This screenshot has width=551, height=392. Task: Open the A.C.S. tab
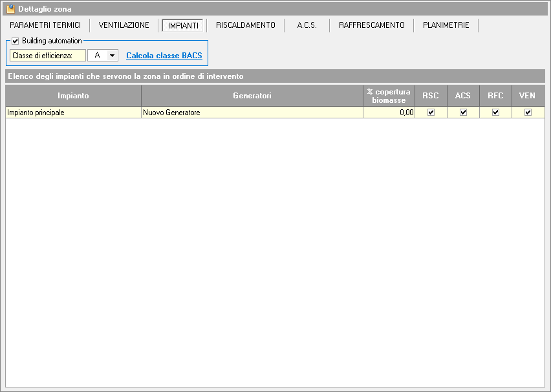coord(307,25)
